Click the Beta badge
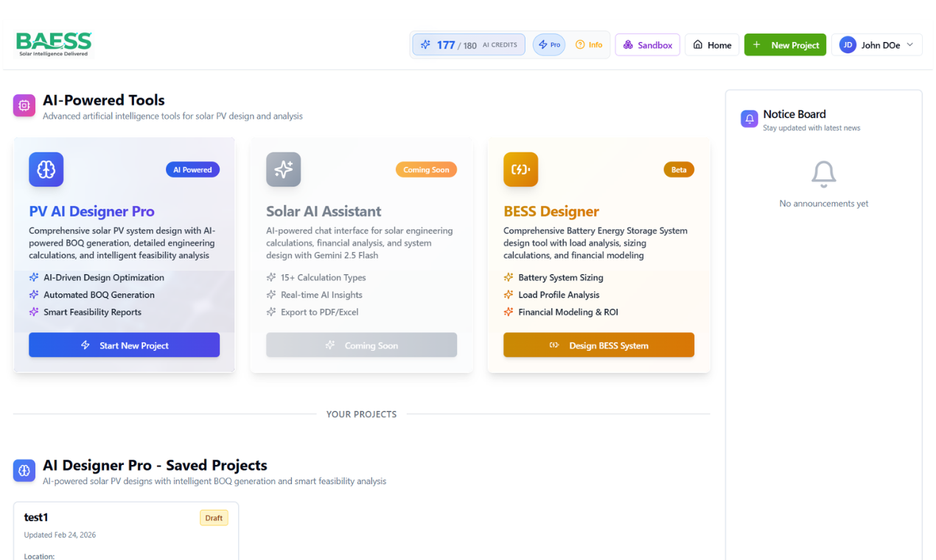The width and height of the screenshot is (936, 560). coord(679,169)
